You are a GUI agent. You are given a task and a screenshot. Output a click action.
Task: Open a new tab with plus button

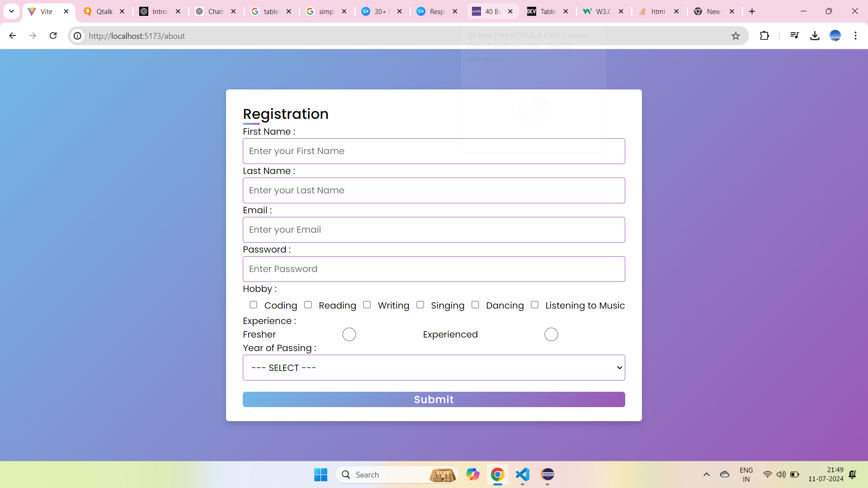click(x=752, y=11)
